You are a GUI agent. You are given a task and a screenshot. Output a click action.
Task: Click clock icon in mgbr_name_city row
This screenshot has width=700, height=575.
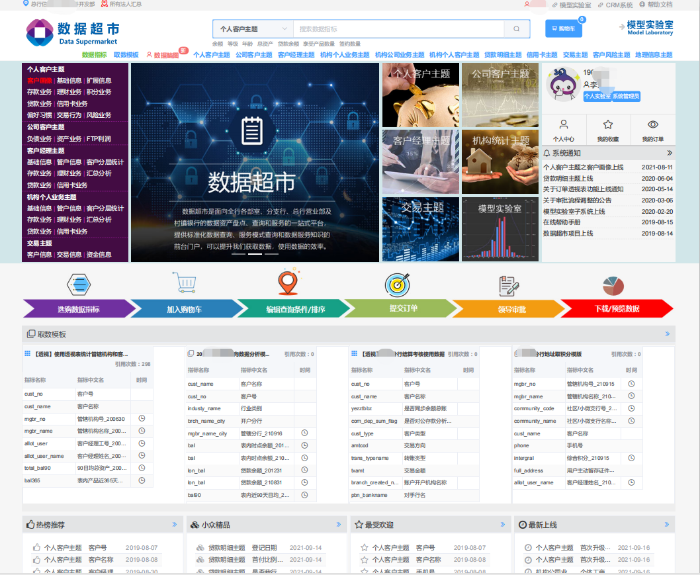tap(304, 433)
